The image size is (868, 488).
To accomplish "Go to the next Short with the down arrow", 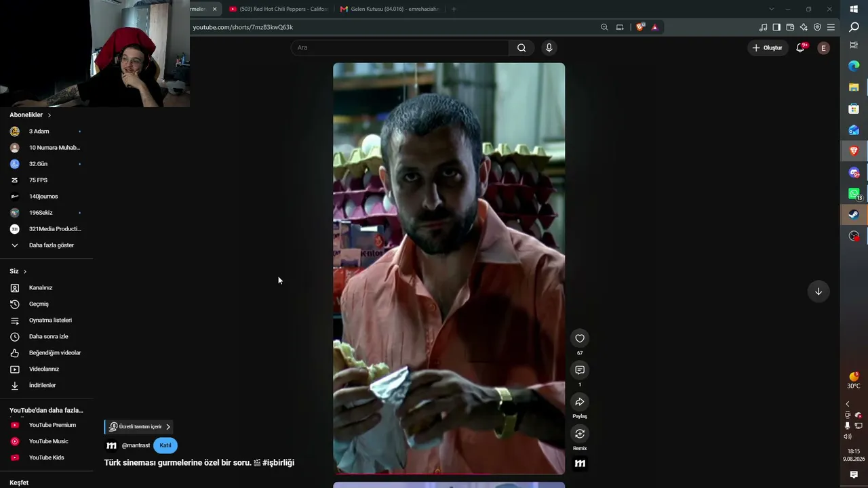I will tap(818, 291).
